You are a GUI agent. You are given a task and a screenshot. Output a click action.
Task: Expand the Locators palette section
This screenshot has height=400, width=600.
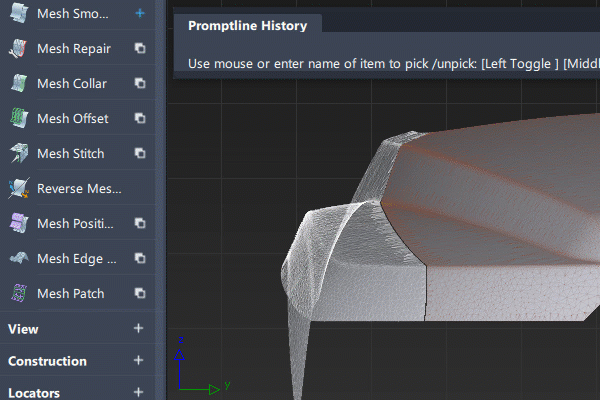coord(139,392)
